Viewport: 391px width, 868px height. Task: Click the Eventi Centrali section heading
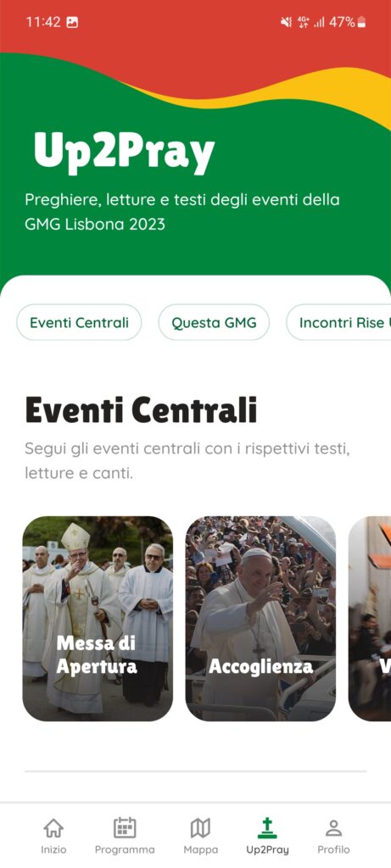tap(142, 410)
